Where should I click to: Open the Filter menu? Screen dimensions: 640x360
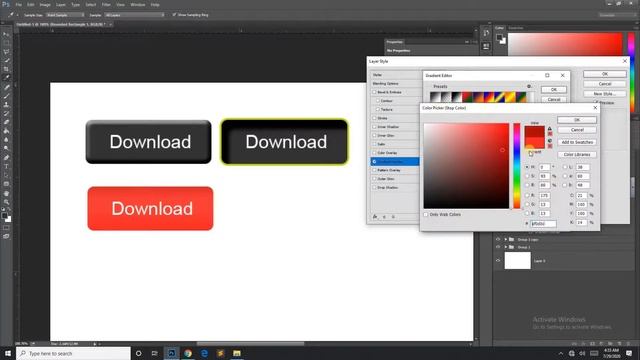pyautogui.click(x=106, y=4)
